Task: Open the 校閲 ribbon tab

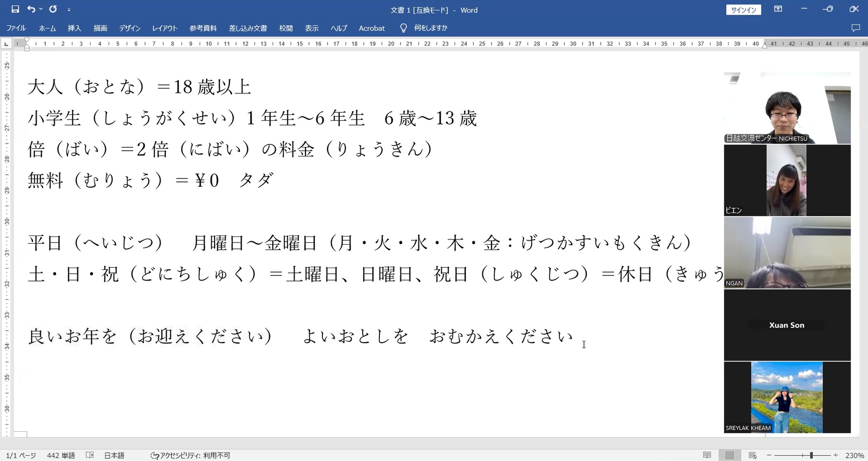Action: pyautogui.click(x=286, y=28)
